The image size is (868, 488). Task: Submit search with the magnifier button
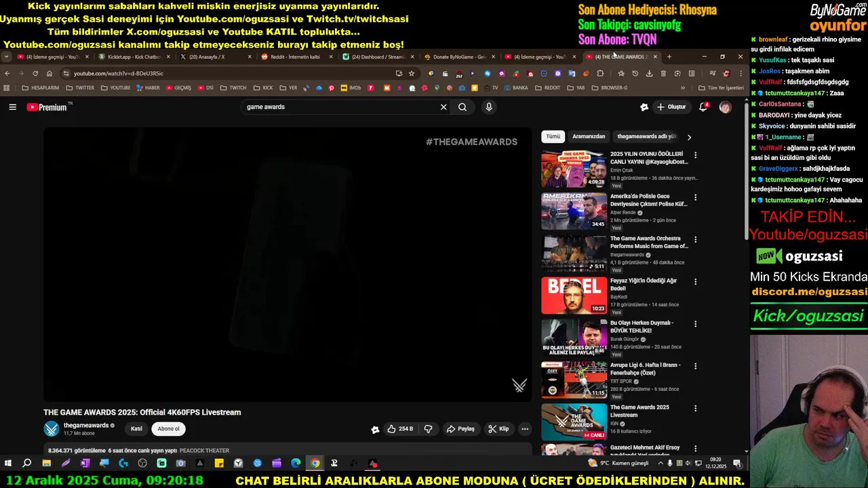(462, 107)
